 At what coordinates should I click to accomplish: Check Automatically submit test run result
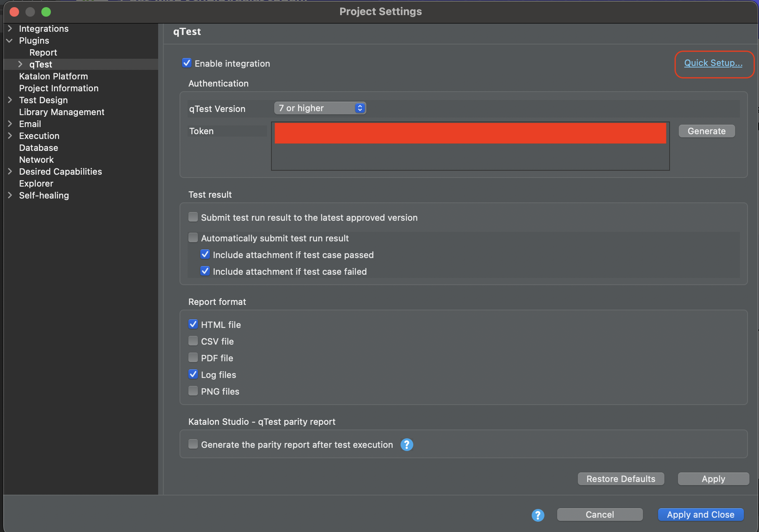point(193,237)
